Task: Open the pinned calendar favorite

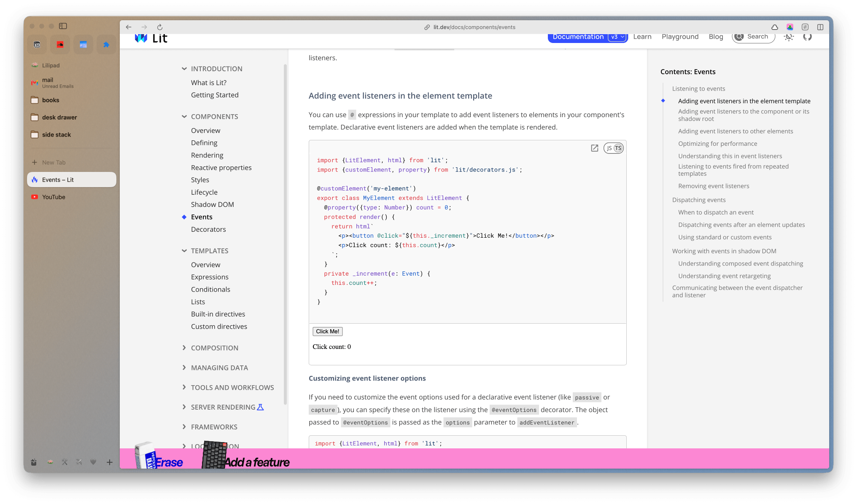Action: [x=37, y=44]
